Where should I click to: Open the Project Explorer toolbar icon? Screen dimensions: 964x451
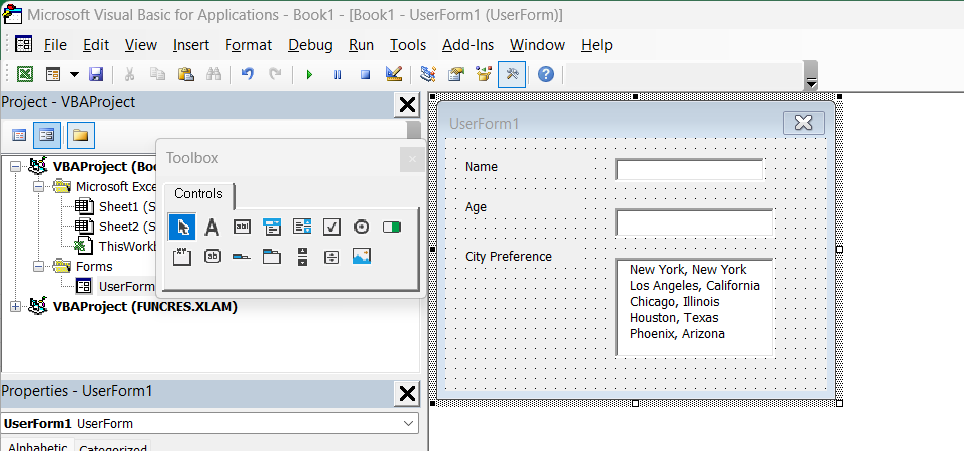(x=428, y=74)
